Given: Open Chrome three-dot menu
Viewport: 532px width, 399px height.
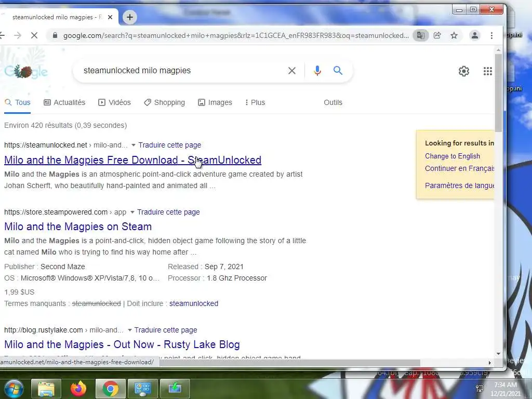Looking at the screenshot, I should tap(491, 35).
